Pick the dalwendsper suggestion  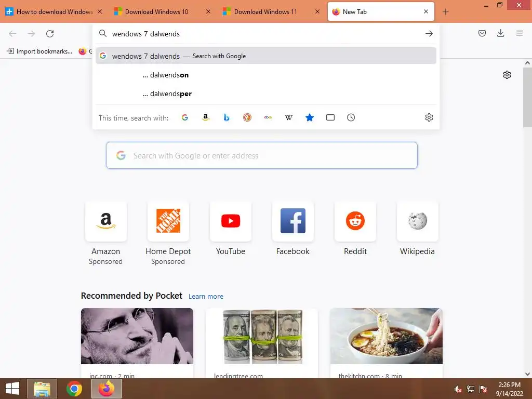[x=265, y=94]
